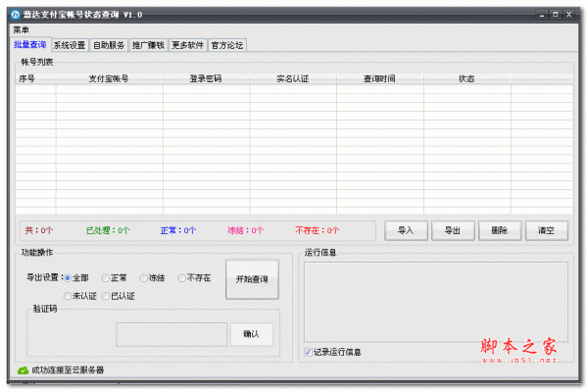This screenshot has width=588, height=391.
Task: Click the 支付宝帐号 column header
Action: coord(109,78)
